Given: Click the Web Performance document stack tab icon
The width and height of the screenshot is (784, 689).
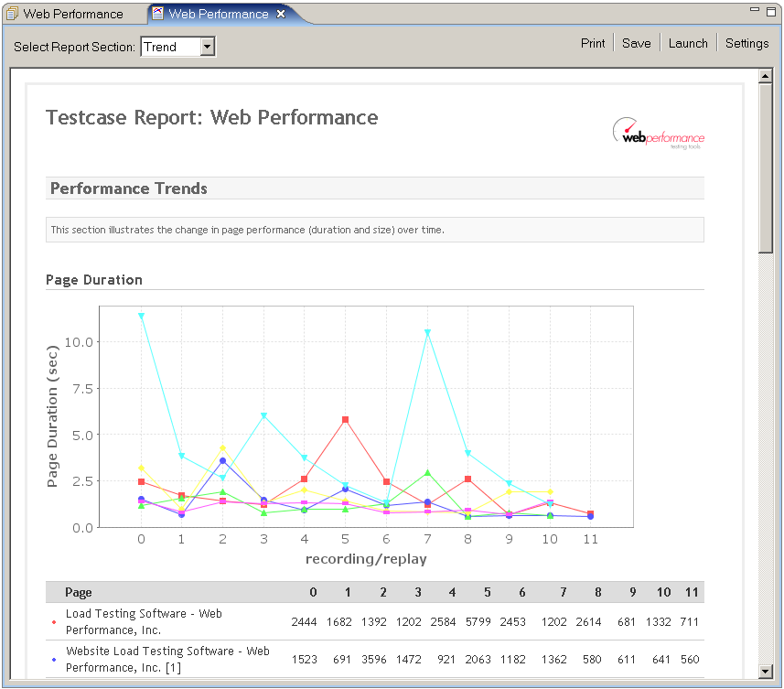Looking at the screenshot, I should 12,14.
